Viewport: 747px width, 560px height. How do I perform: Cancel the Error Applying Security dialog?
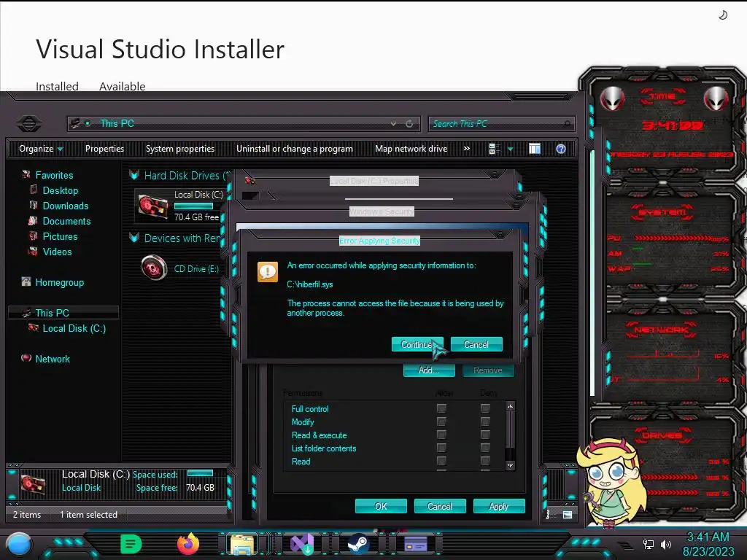(x=476, y=344)
